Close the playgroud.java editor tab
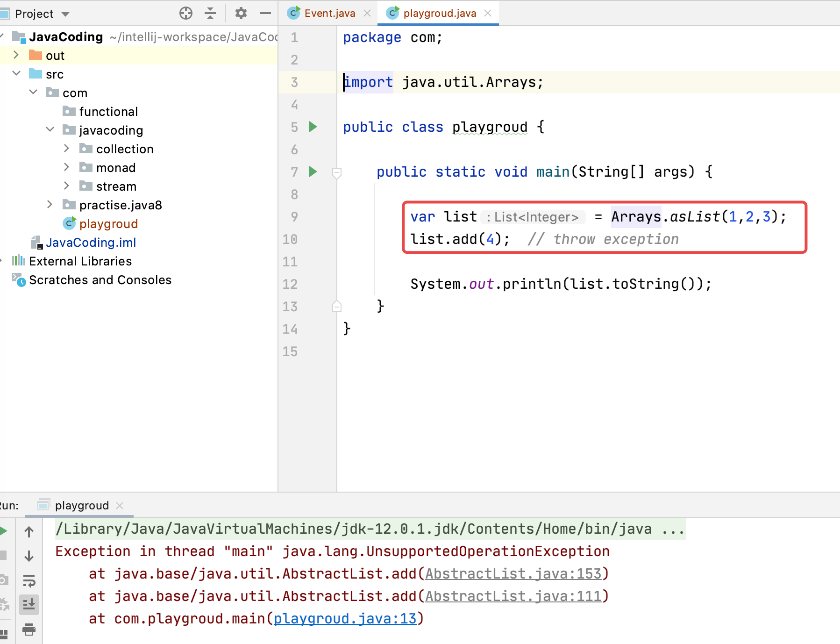Image resolution: width=840 pixels, height=644 pixels. pyautogui.click(x=488, y=13)
